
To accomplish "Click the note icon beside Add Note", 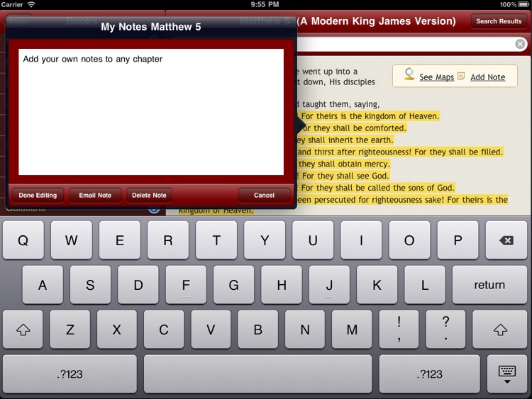I will pos(461,76).
